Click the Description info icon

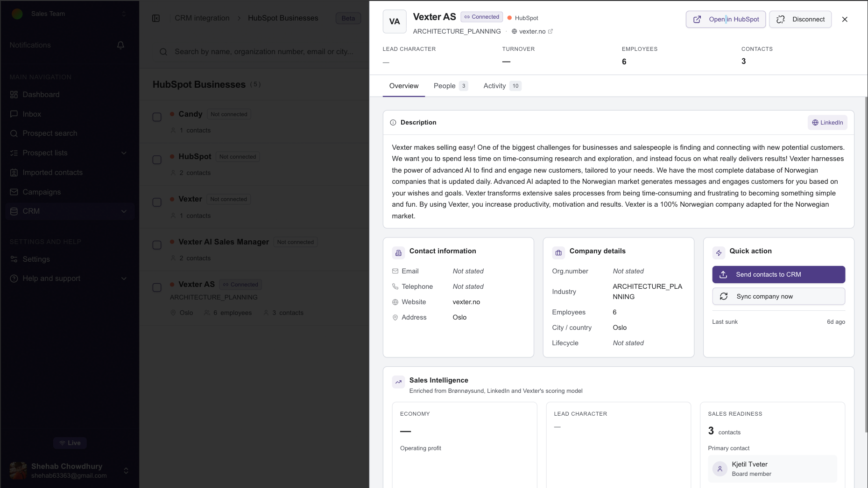point(393,123)
